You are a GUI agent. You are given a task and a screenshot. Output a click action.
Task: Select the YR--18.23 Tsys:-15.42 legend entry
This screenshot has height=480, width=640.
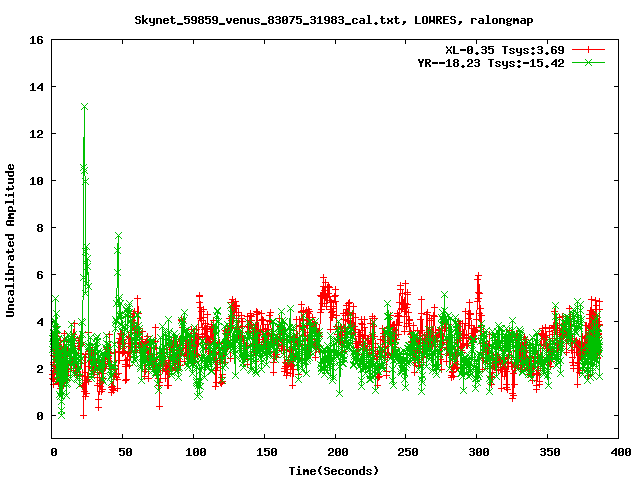[x=491, y=63]
